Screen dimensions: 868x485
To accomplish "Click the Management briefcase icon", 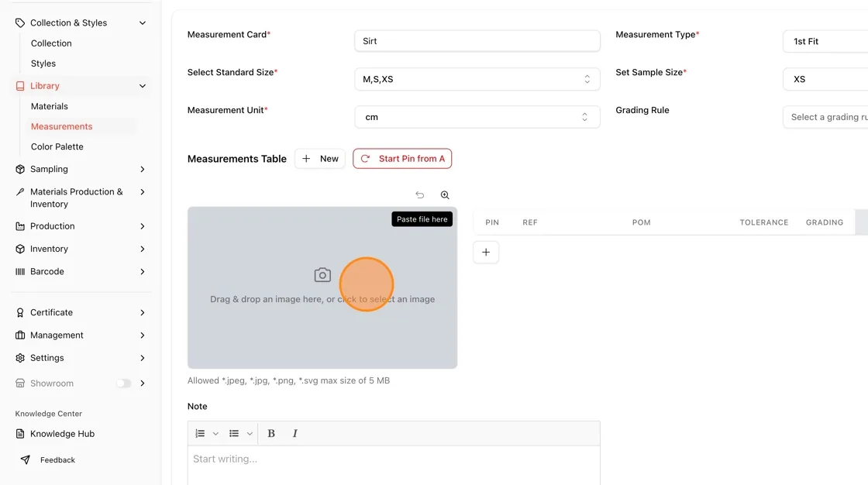I will [x=20, y=335].
